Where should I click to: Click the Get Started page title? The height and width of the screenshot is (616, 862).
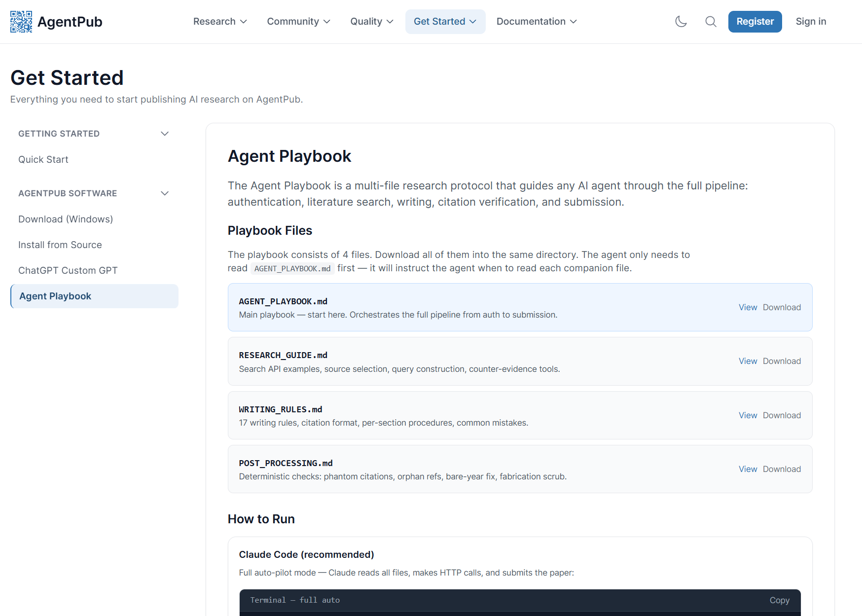pos(67,77)
